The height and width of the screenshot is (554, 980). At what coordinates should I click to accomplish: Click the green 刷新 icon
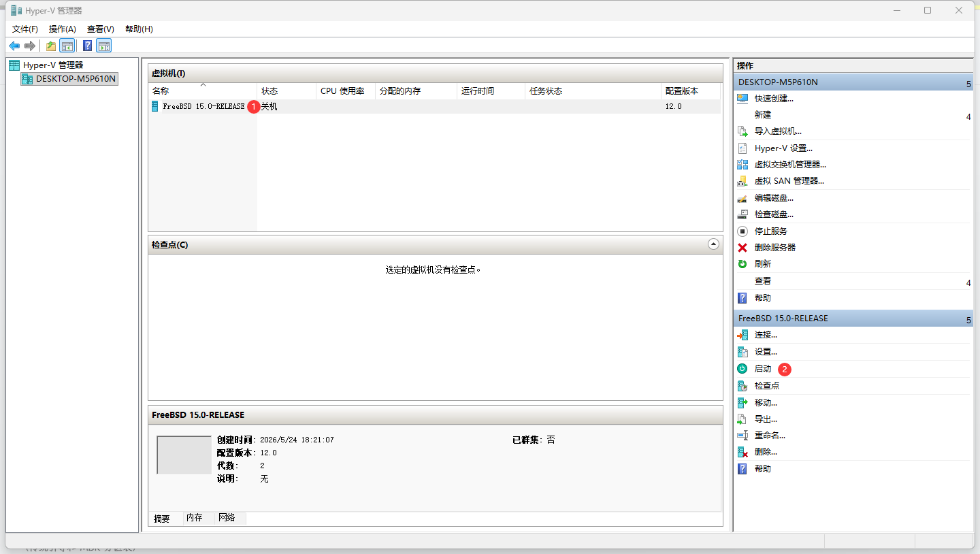(x=742, y=264)
